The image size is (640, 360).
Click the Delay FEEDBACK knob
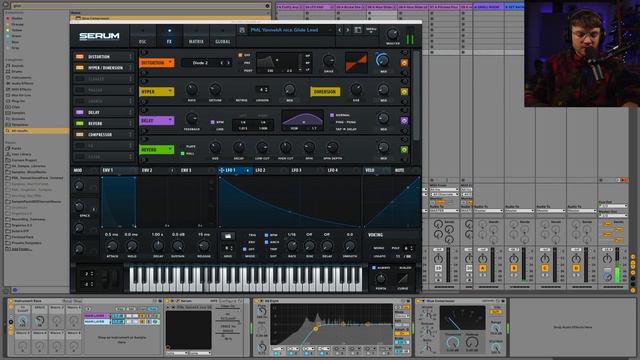[x=191, y=119]
